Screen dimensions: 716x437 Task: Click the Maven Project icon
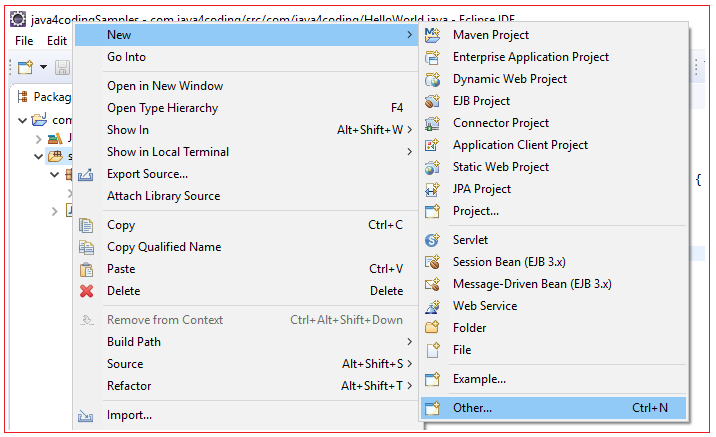(432, 35)
